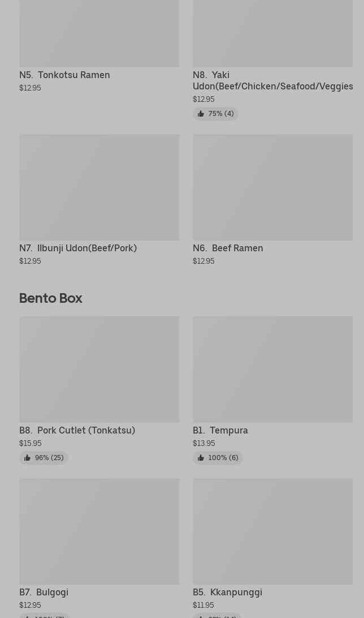Select the B1 Tempura photo
Image resolution: width=364 pixels, height=618 pixels.
(272, 369)
